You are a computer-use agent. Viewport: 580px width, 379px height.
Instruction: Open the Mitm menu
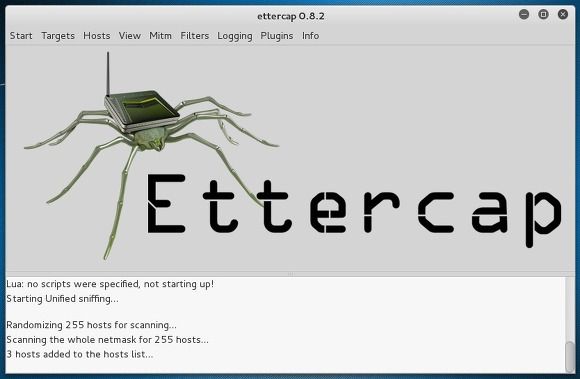(x=160, y=36)
